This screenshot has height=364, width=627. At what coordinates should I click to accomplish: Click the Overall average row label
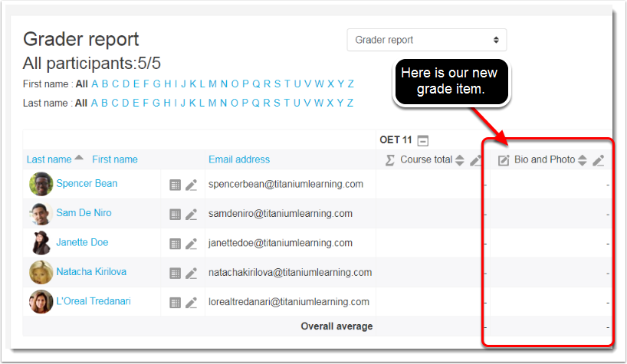click(x=336, y=326)
